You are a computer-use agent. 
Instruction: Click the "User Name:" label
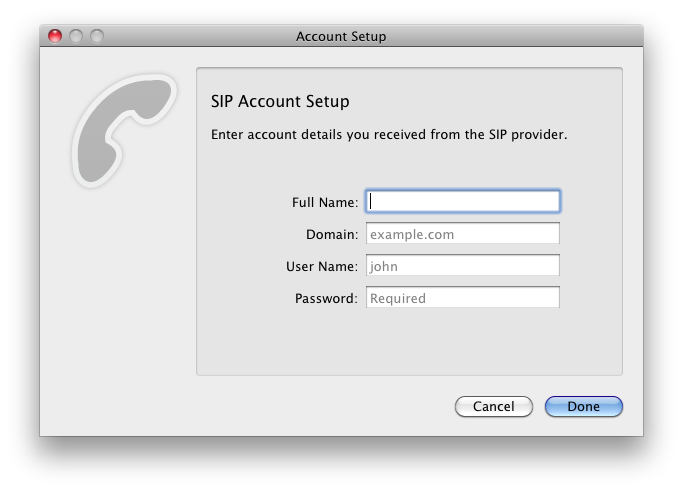click(321, 266)
